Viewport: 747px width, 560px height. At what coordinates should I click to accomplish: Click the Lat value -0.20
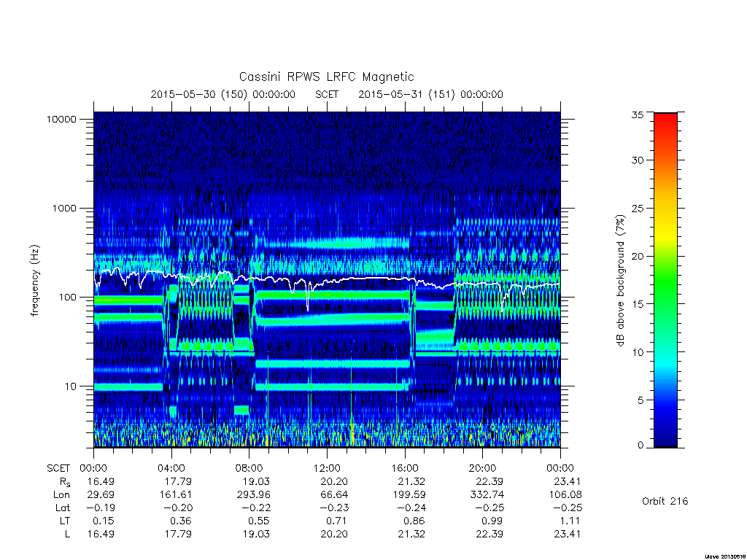click(x=179, y=508)
